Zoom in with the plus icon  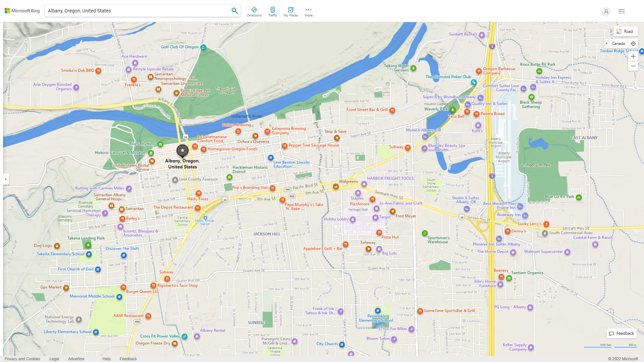(633, 56)
